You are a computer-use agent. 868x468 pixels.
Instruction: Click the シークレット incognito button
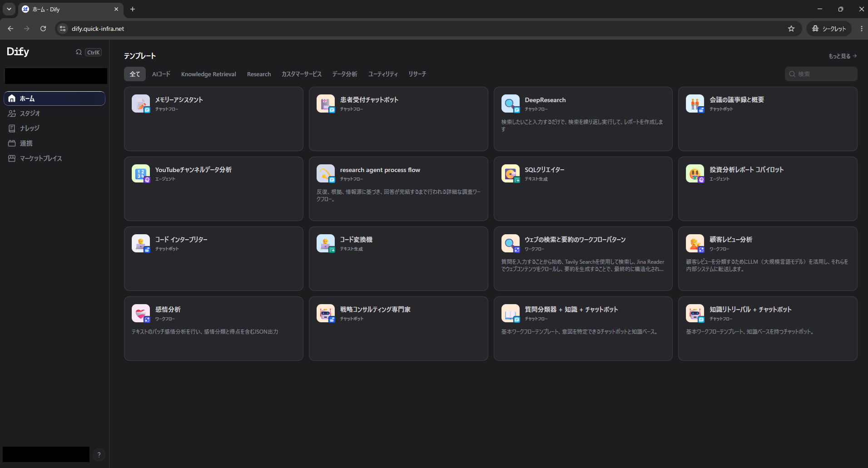[x=829, y=29]
